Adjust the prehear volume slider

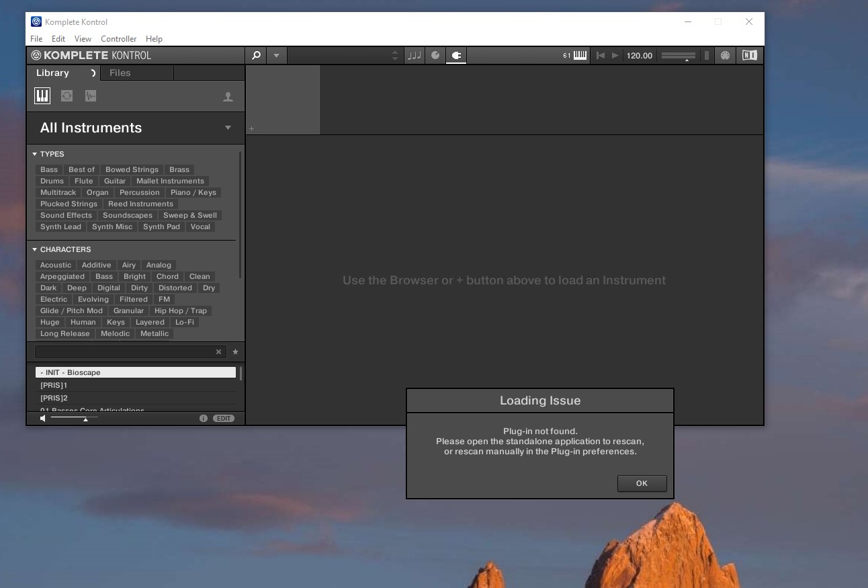click(x=74, y=419)
